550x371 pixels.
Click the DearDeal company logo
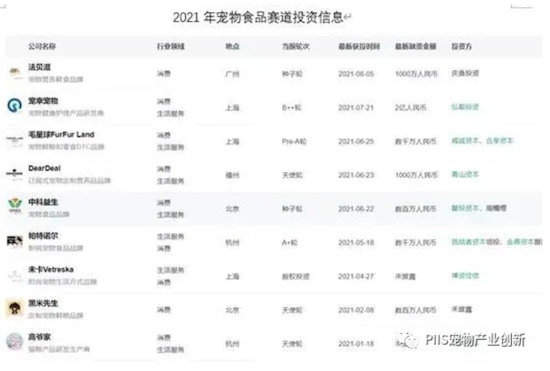pos(14,173)
